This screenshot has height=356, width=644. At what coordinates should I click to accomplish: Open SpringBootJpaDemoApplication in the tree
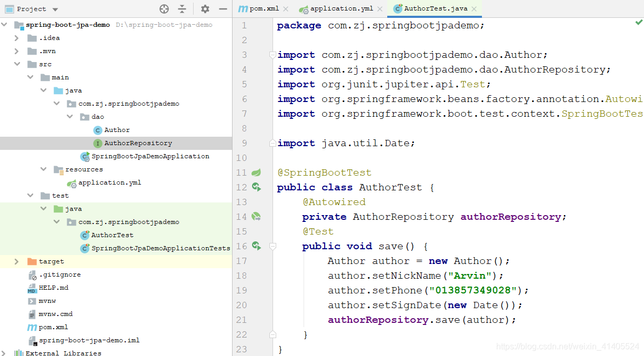tap(150, 156)
